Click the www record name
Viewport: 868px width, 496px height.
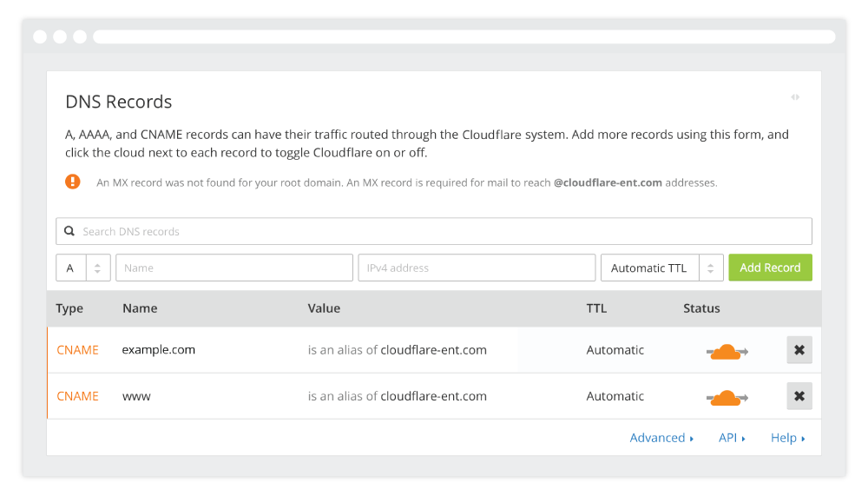[x=136, y=397]
